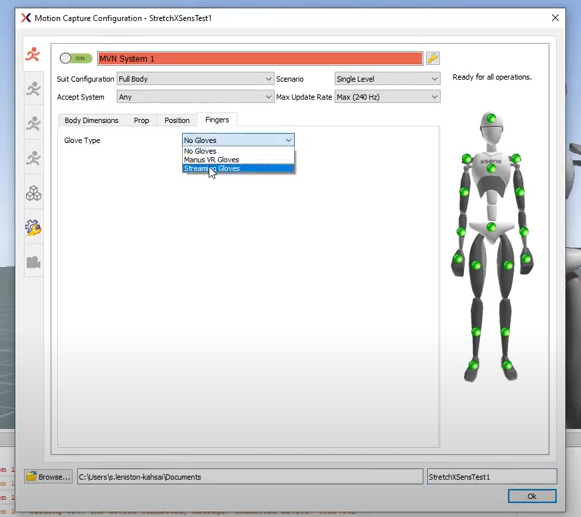Collapse the Glove Type combo box

[x=238, y=140]
